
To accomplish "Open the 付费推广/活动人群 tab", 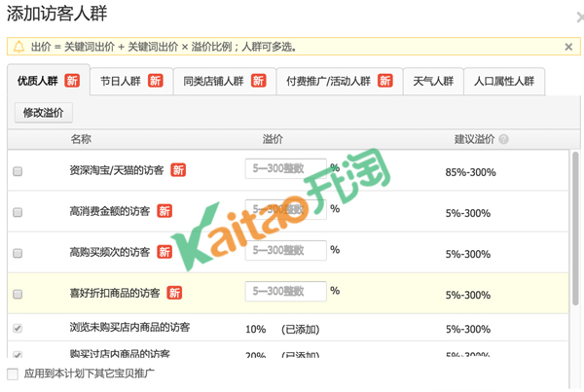I will pyautogui.click(x=340, y=81).
